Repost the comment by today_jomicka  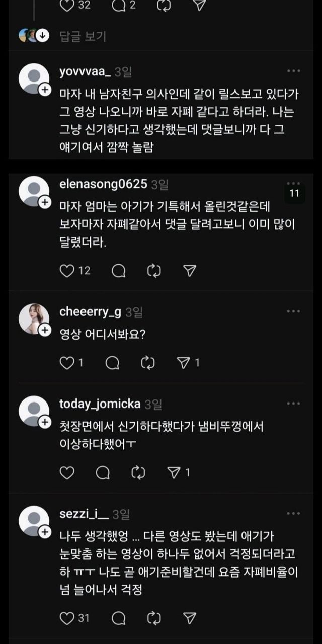pos(138,472)
